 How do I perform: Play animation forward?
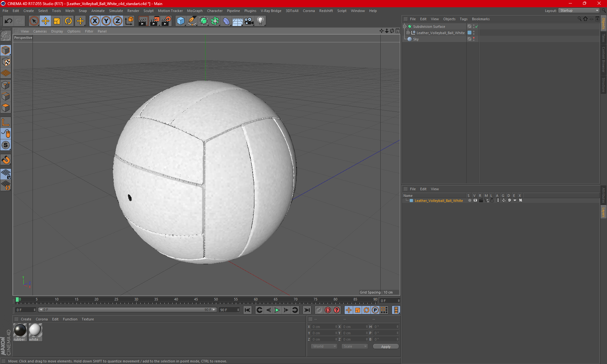point(277,310)
